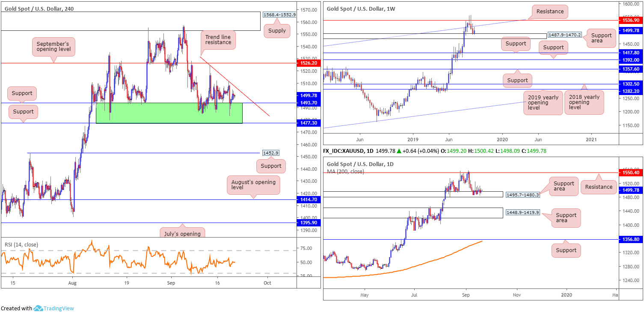This screenshot has width=644, height=315.
Task: Click the 1395.90 price label
Action: point(308,223)
